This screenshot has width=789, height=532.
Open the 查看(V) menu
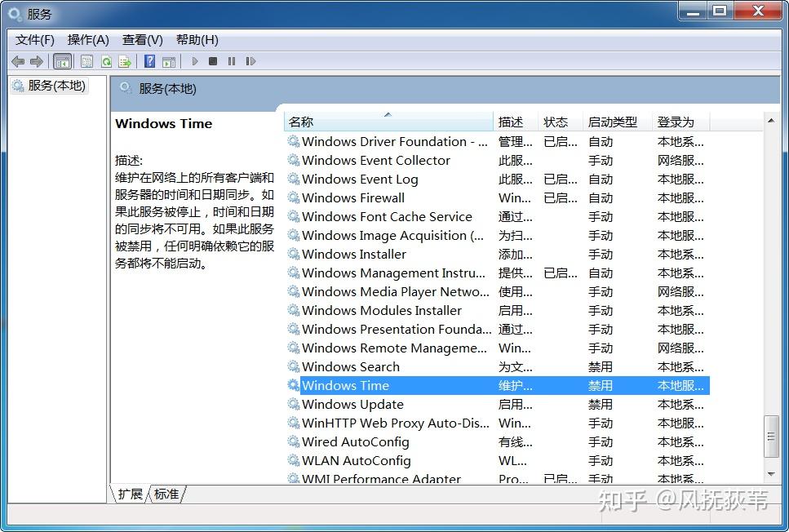[143, 40]
